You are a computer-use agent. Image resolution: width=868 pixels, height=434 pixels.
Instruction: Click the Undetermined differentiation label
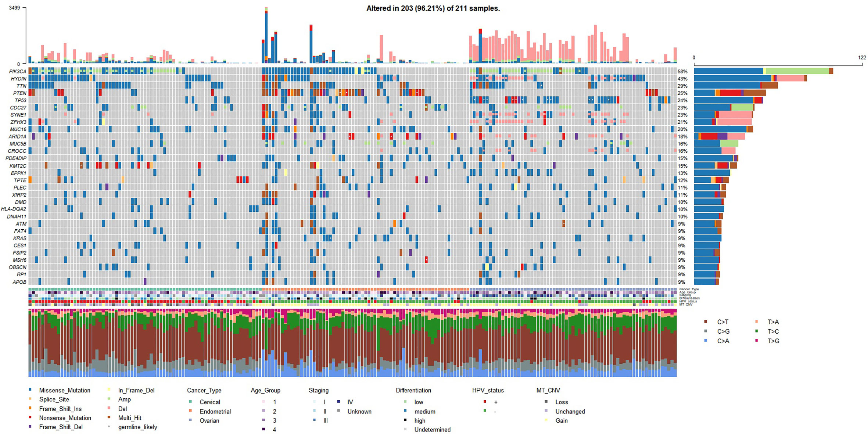pos(433,430)
